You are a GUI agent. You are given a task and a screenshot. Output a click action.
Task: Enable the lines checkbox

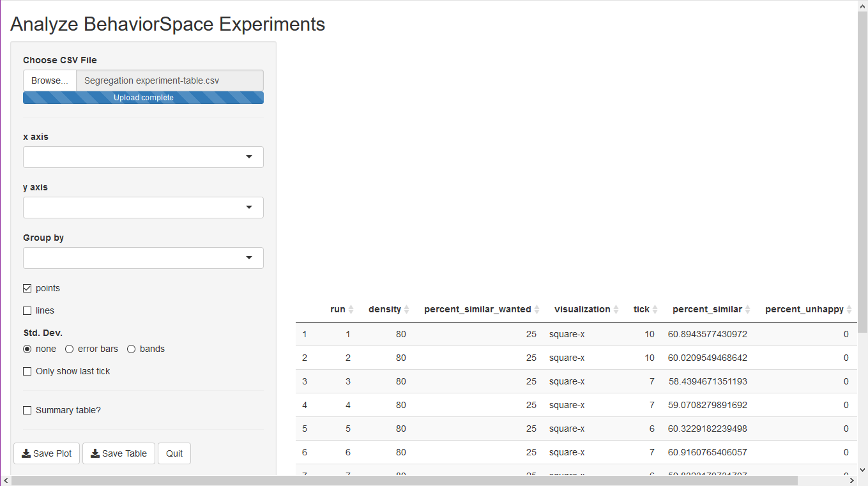tap(27, 311)
